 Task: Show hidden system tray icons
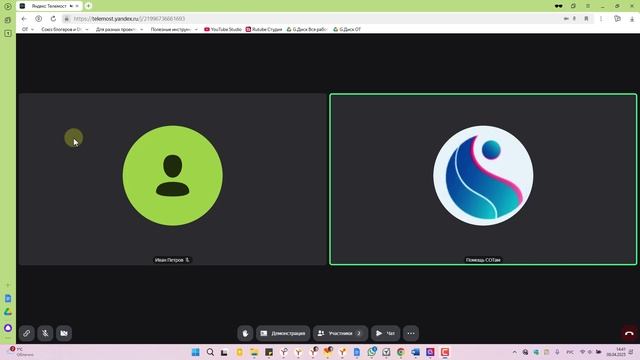514,352
